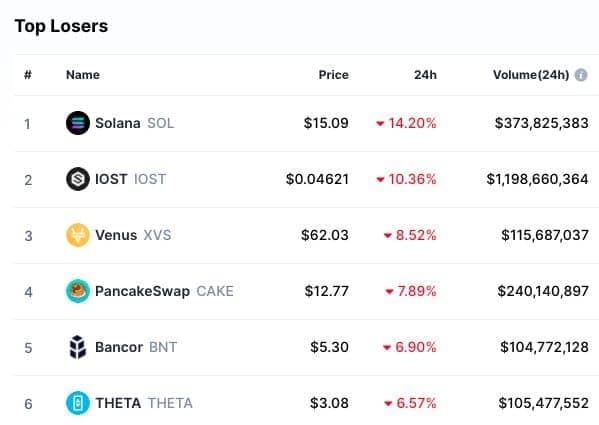Click the Venus XVS logo icon

point(78,235)
